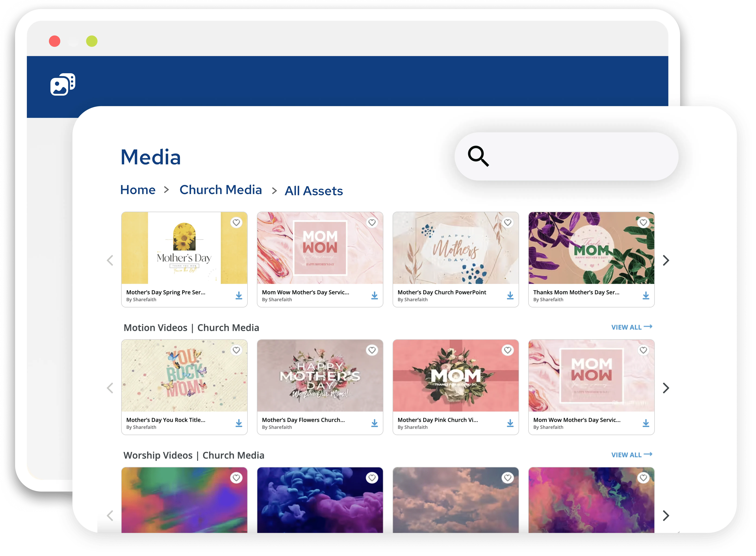756x556 pixels.
Task: Favorite the Mom Wow card in top row
Action: coord(372,222)
